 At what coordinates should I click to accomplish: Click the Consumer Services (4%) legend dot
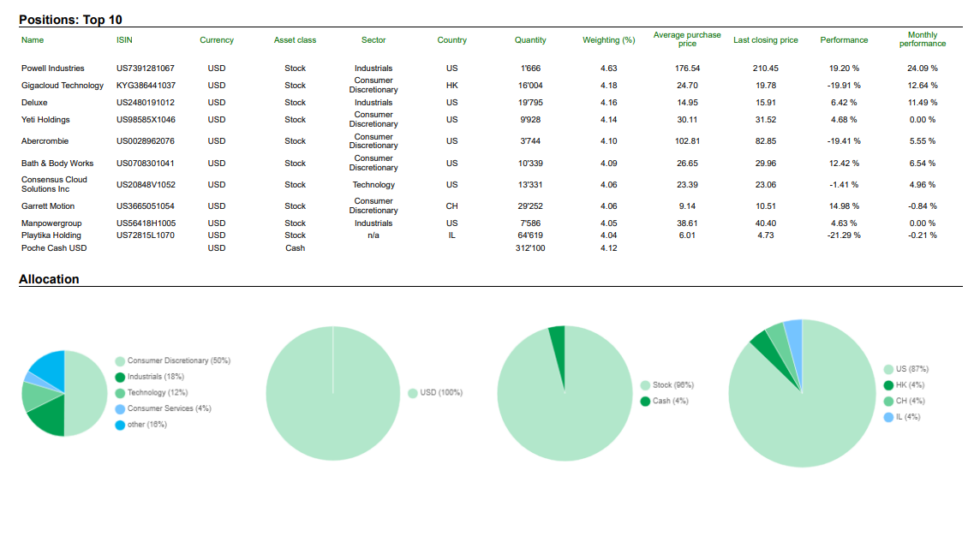pyautogui.click(x=120, y=409)
